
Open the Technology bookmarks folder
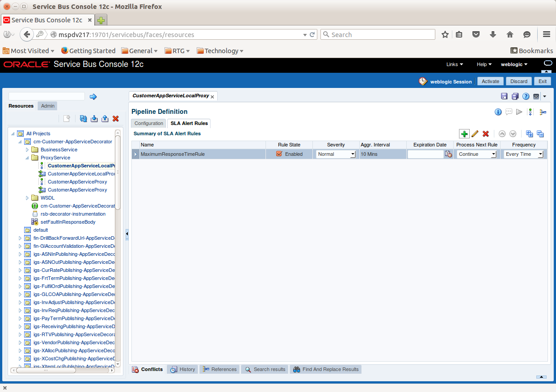coord(220,51)
